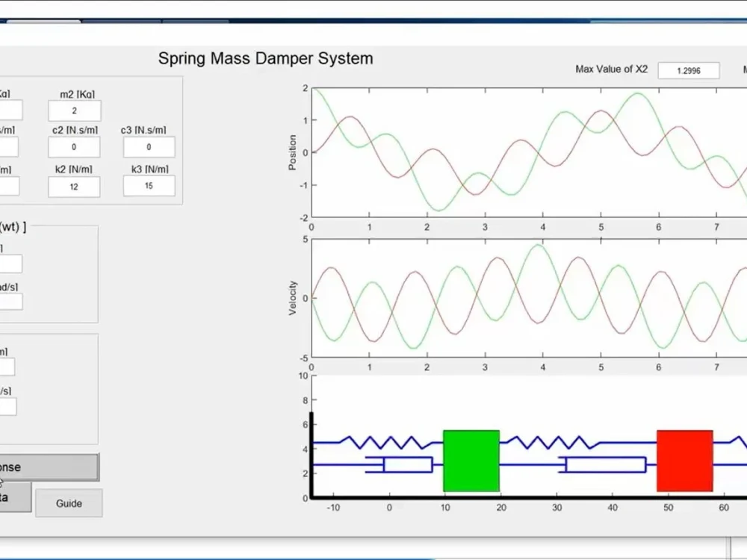The width and height of the screenshot is (747, 560).
Task: Click the Spring Mass Damper System title
Action: 265,58
